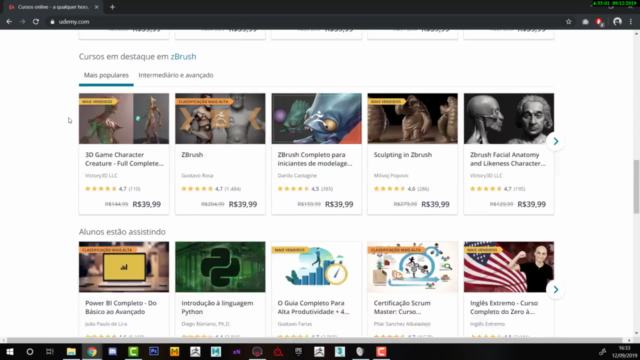Open File Explorer from taskbar
Viewport: 640px width, 360px height.
[x=71, y=351]
